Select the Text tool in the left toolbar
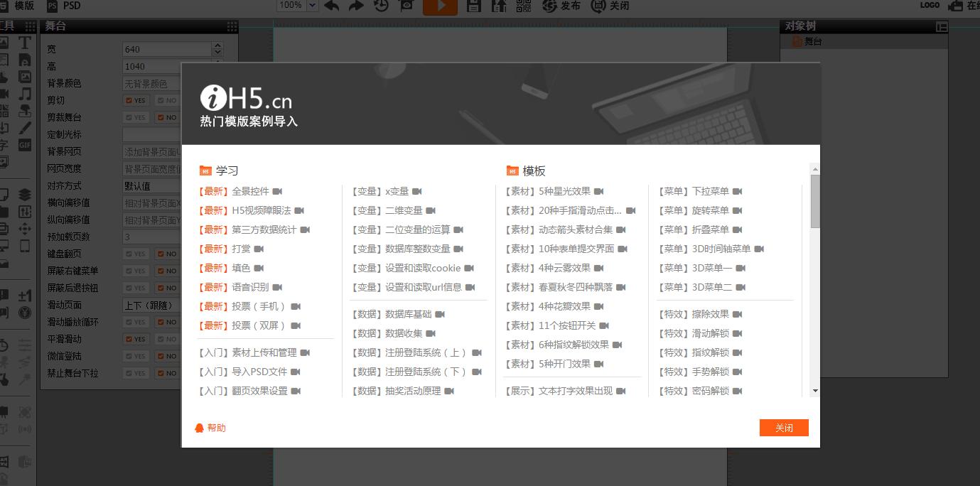980x486 pixels. (x=25, y=41)
